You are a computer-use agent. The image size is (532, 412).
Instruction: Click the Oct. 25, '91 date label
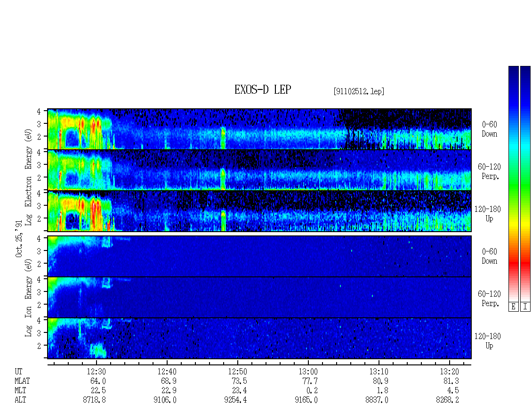click(19, 239)
